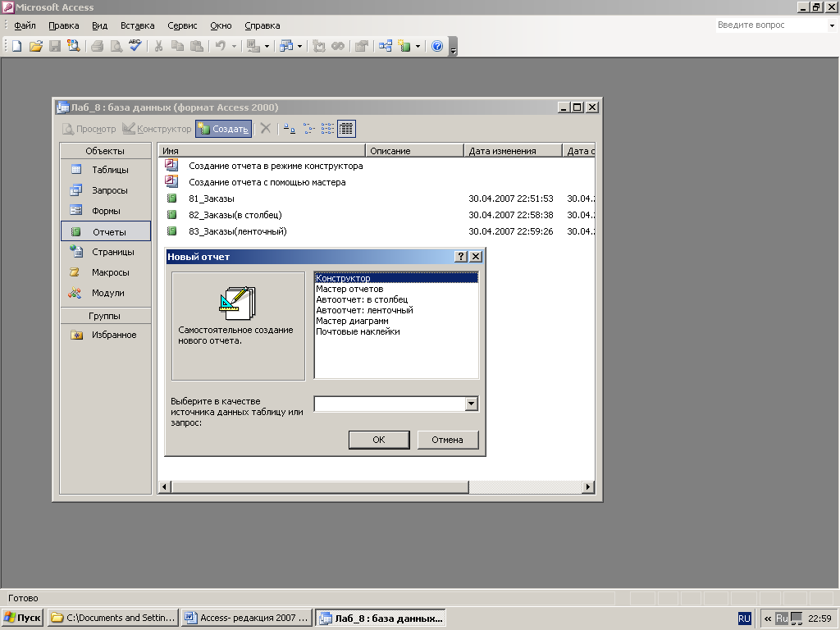Select Отчеты in the objects pane
840x630 pixels.
(x=106, y=231)
